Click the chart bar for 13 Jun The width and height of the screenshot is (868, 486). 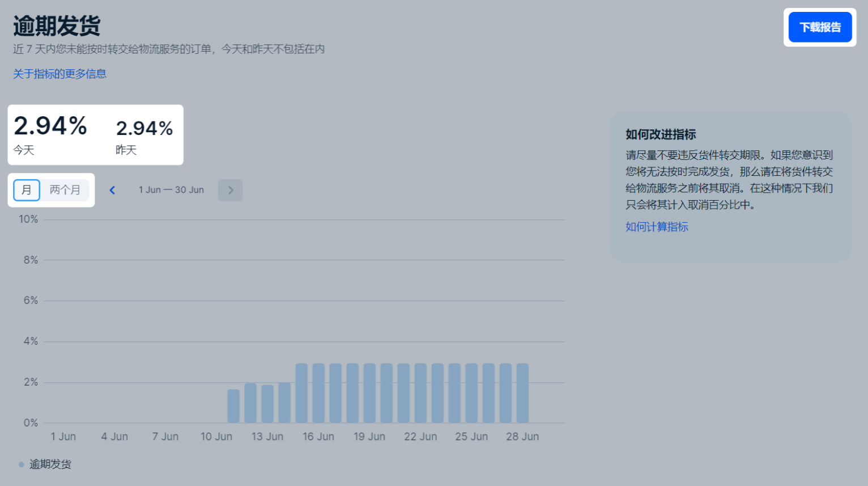pos(267,404)
